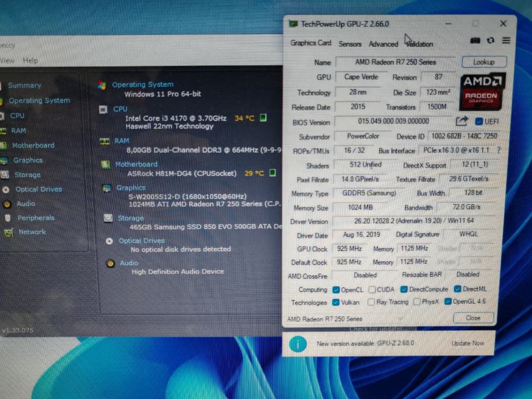Click the Speccy version v1.33.075 text
532x399 pixels.
(x=17, y=330)
